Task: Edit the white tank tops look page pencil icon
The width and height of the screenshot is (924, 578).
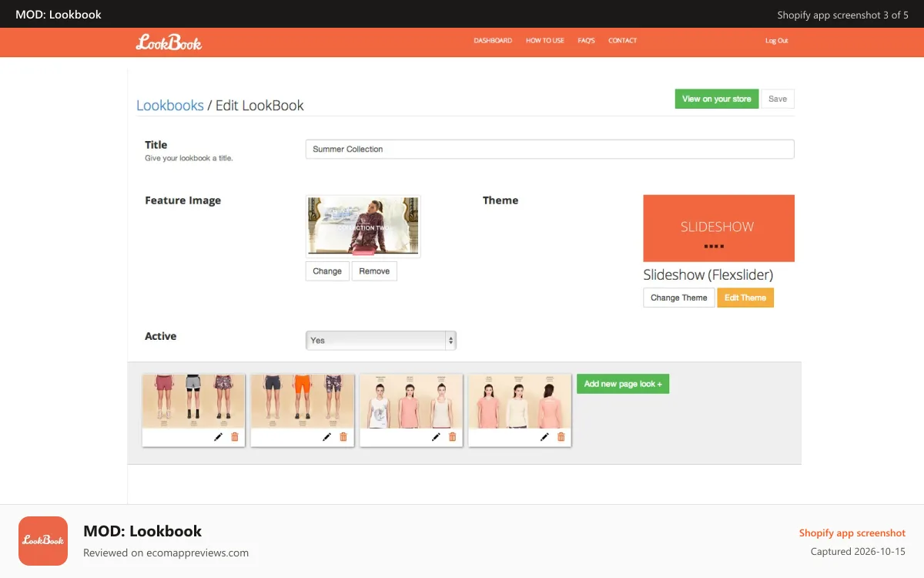Action: [x=436, y=437]
